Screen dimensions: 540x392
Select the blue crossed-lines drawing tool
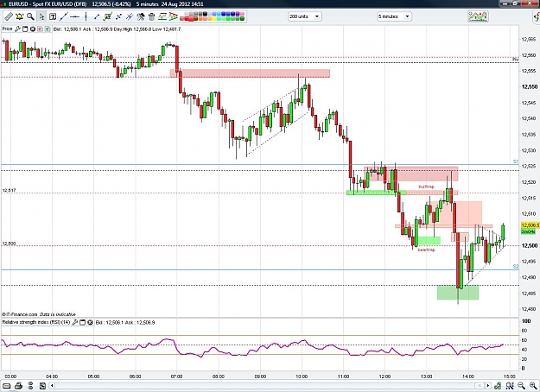click(x=118, y=16)
